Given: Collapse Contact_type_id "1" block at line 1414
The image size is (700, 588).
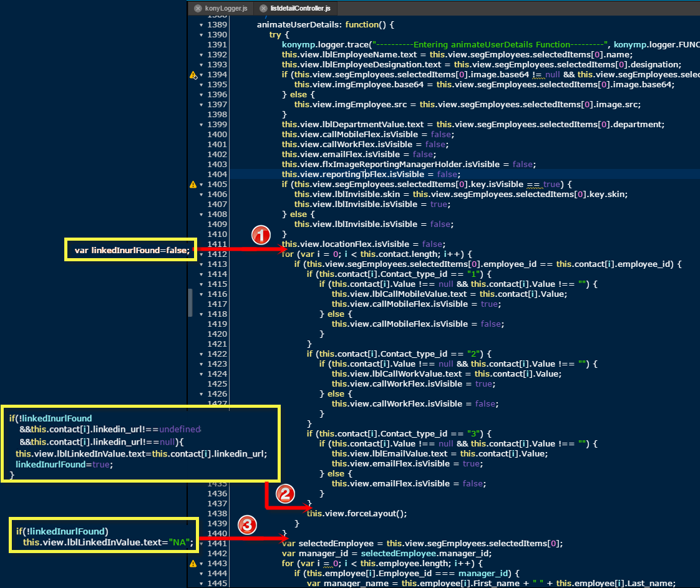Looking at the screenshot, I should click(202, 274).
